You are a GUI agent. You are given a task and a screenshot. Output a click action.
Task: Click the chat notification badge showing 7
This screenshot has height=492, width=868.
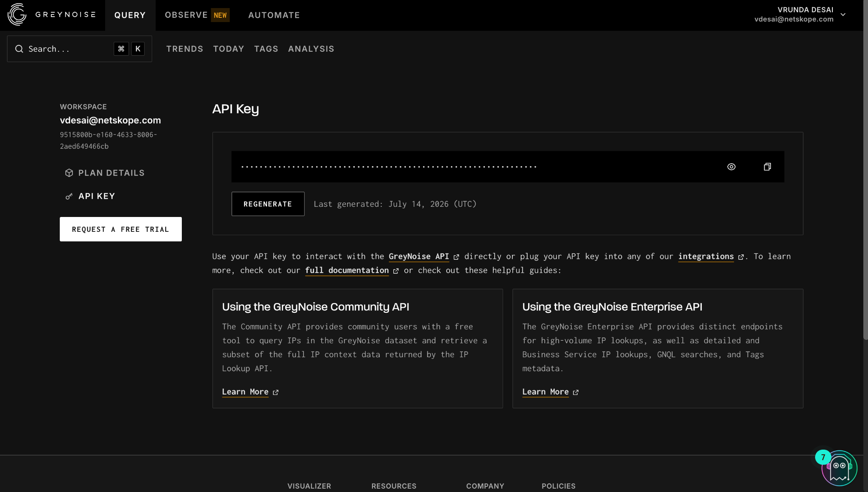823,457
